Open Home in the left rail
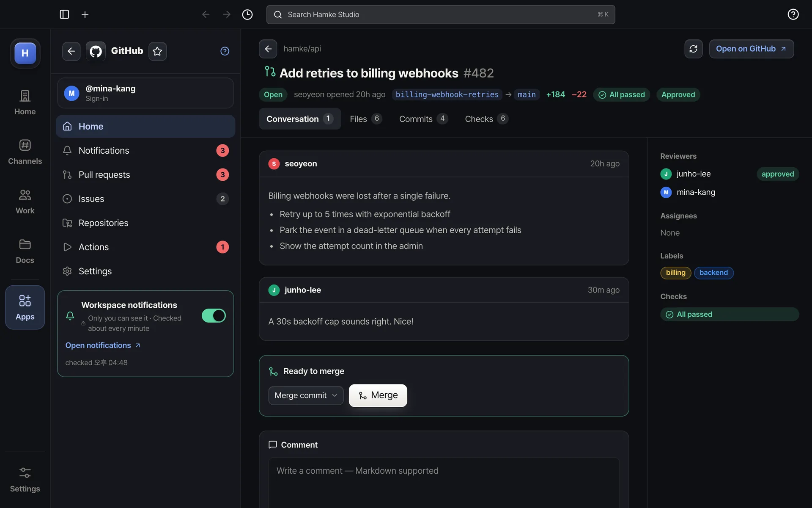 (25, 102)
